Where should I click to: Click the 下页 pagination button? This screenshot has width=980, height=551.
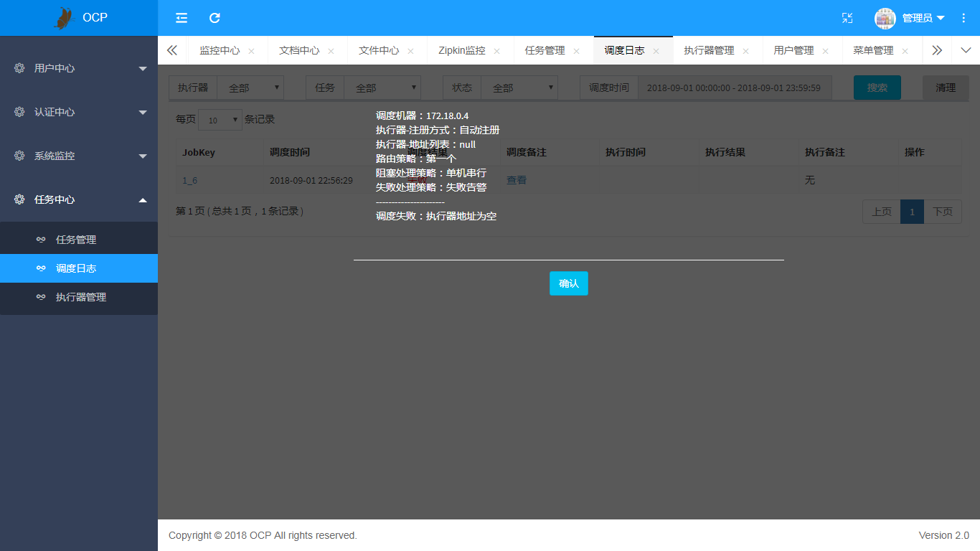tap(943, 212)
